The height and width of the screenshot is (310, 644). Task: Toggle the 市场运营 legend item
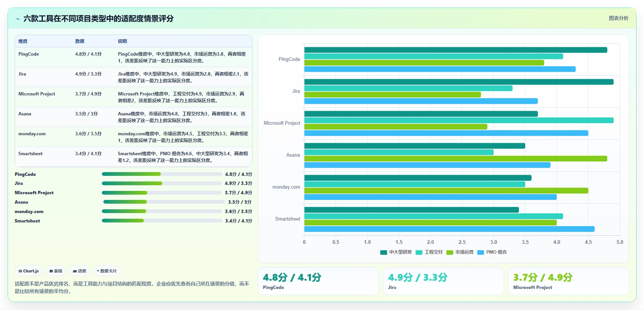coord(460,252)
